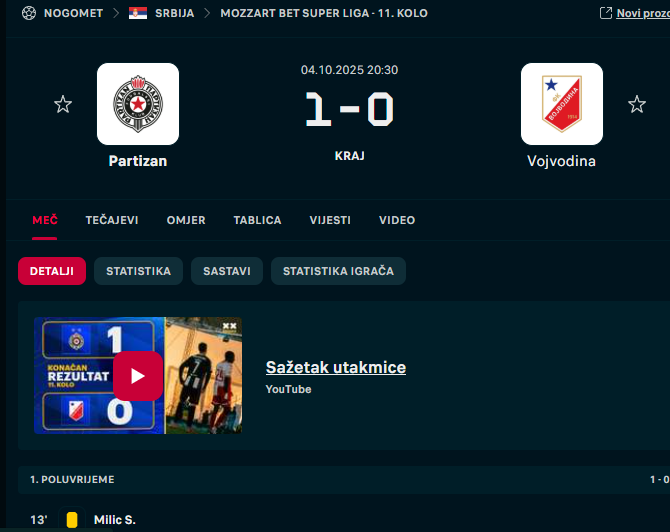Select the DETALJI filter pill
This screenshot has width=670, height=532.
(52, 271)
